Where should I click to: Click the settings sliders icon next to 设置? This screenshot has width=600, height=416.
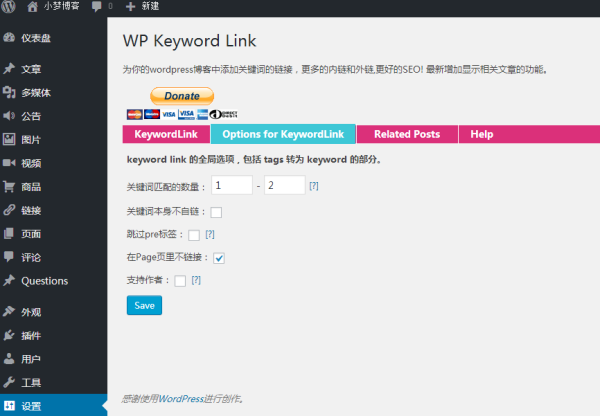[9, 406]
